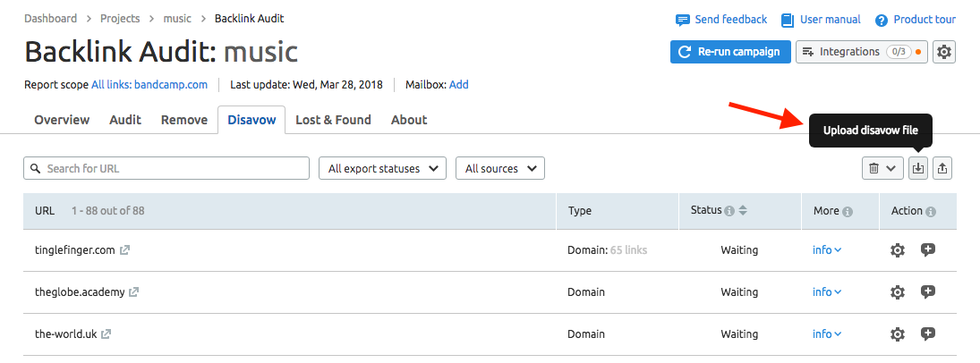Open the music breadcrumb link
The image size is (980, 363).
[x=177, y=19]
